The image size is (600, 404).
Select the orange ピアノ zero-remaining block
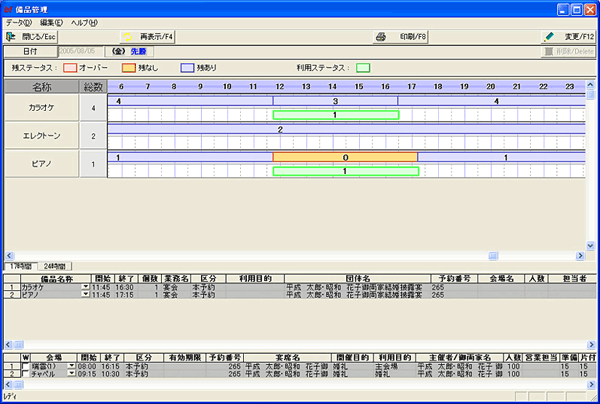344,158
